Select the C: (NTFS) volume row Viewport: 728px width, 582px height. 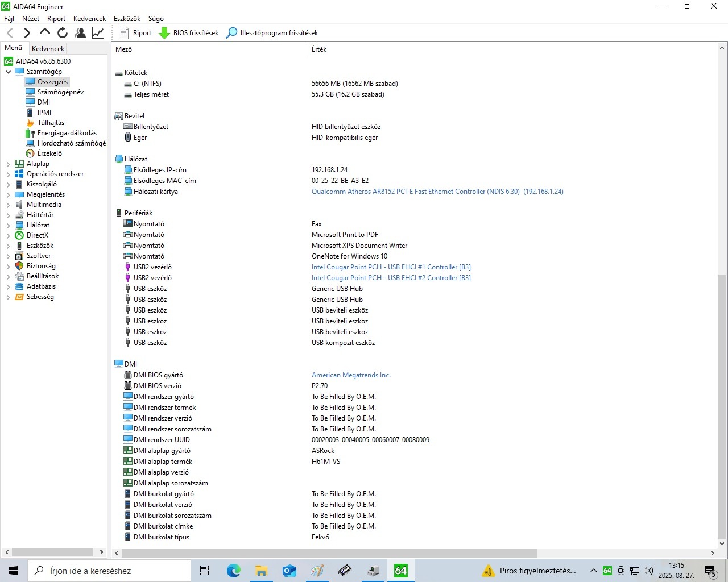[414, 84]
